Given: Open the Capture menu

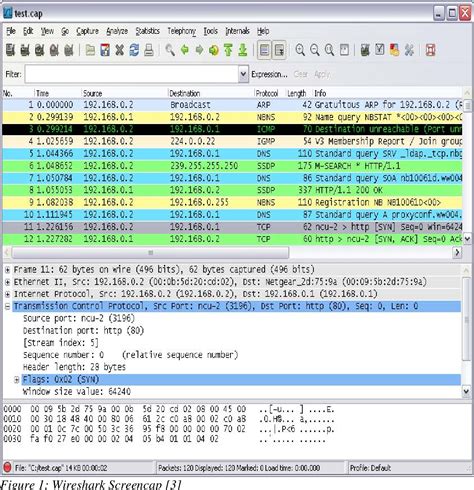Looking at the screenshot, I should click(x=87, y=31).
